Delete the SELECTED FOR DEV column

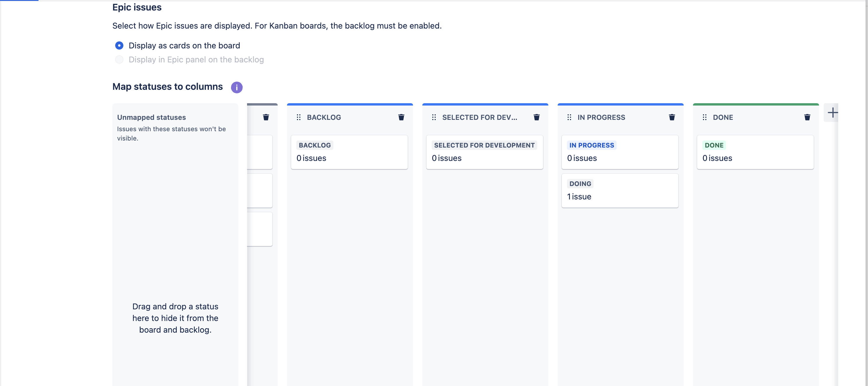536,117
